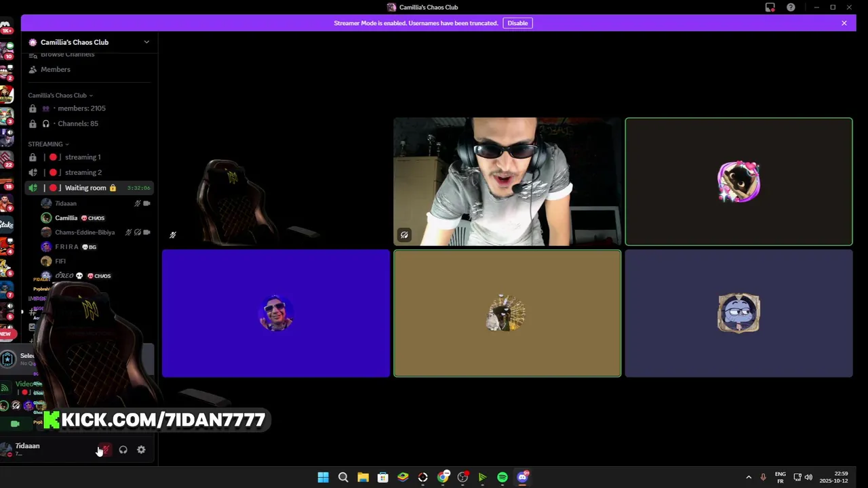Open the Windows Start menu
Screen dimensions: 868x488
[x=323, y=477]
